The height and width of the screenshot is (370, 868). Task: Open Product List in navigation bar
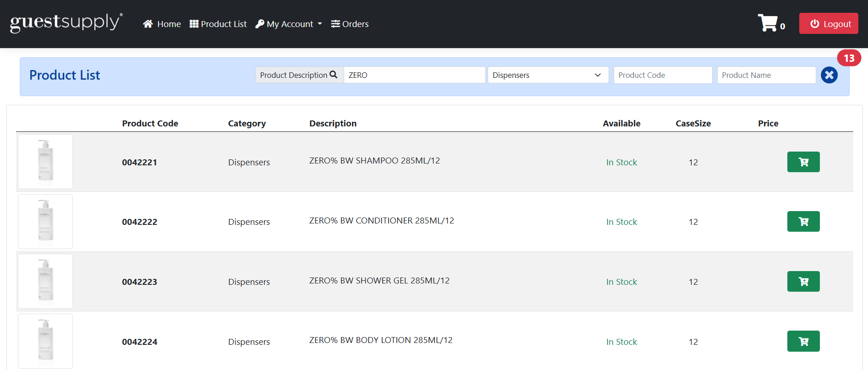point(218,24)
